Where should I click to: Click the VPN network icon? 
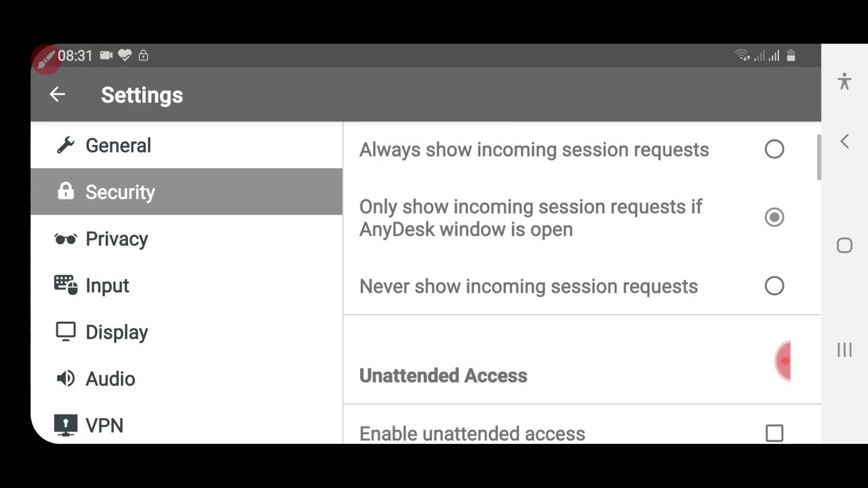tap(66, 425)
